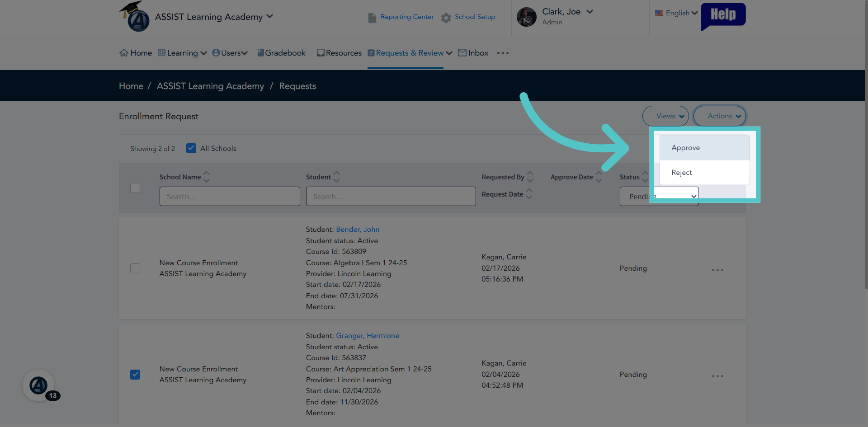Open the Granger, Hermione student link
This screenshot has width=868, height=427.
[x=367, y=336]
